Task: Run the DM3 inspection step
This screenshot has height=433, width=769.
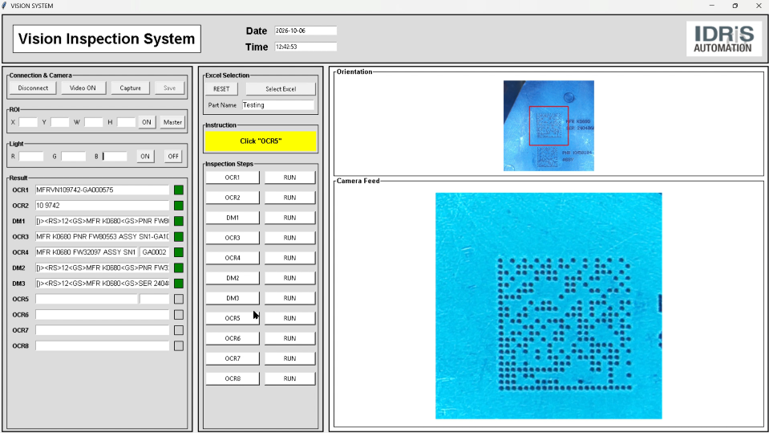Action: 290,298
